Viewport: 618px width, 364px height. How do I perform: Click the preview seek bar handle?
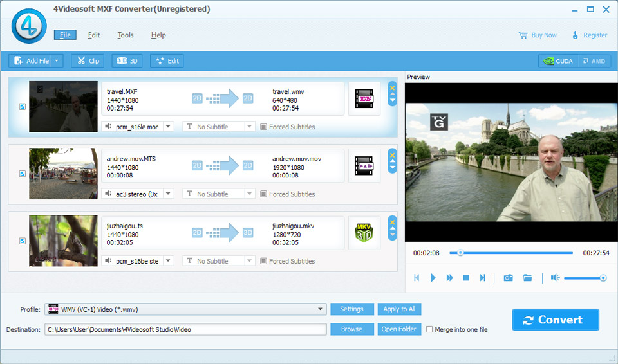pos(460,253)
